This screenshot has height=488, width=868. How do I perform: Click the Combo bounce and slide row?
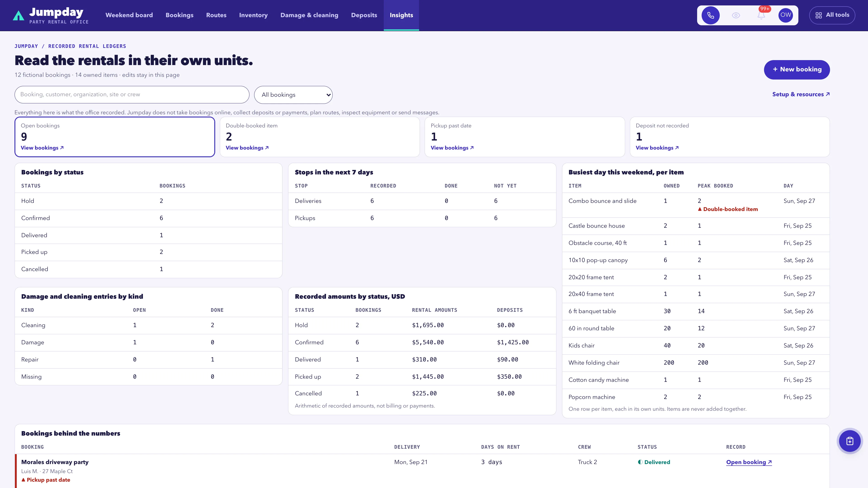coord(696,205)
